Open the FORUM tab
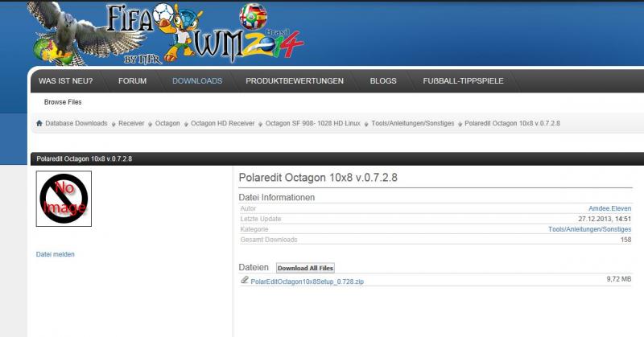 [x=132, y=81]
